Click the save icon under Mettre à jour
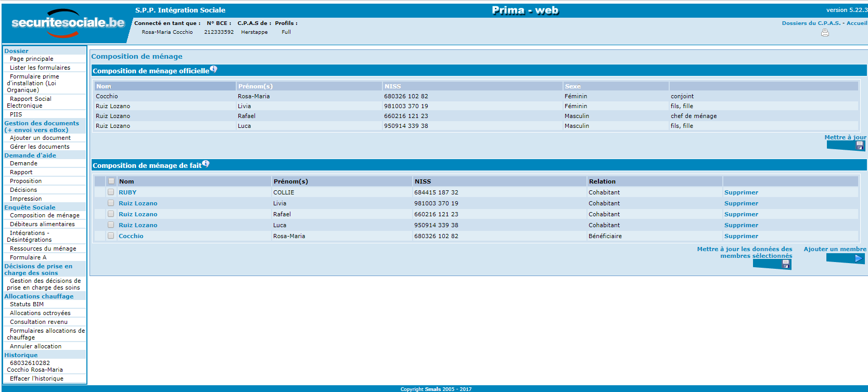 click(x=859, y=146)
